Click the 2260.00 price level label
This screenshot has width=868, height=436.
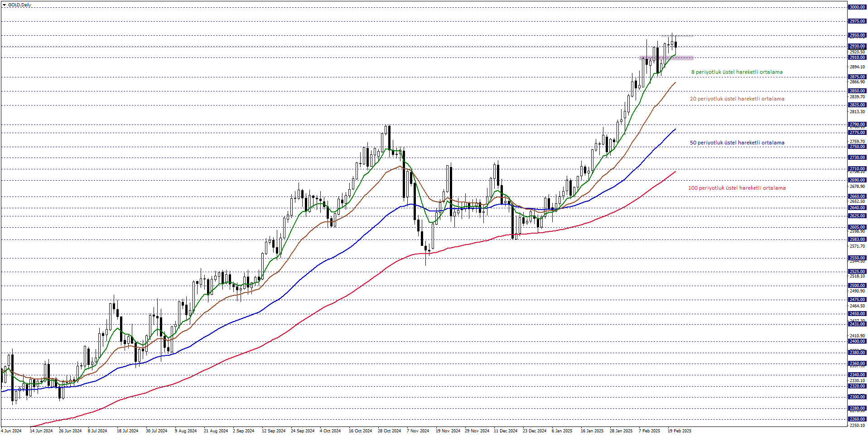[x=857, y=419]
